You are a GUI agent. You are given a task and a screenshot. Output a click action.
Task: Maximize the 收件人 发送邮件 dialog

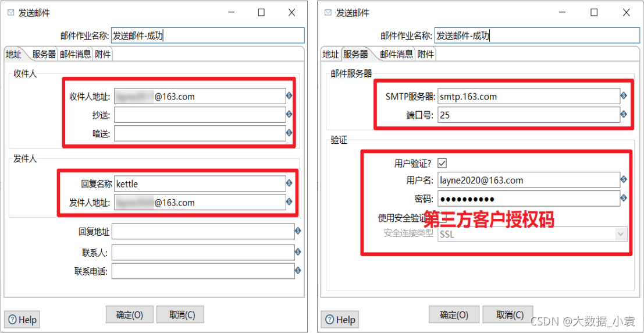[261, 13]
